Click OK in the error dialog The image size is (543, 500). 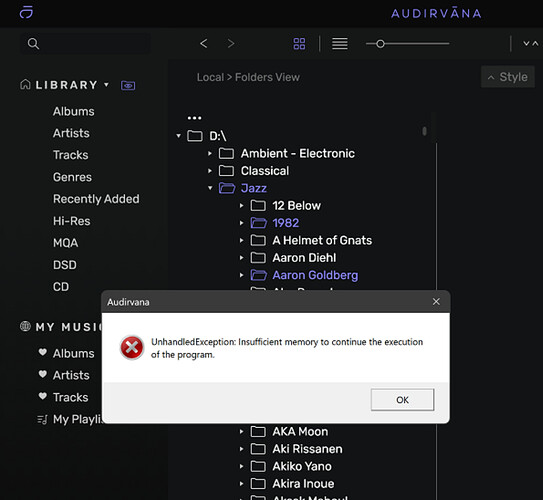402,400
